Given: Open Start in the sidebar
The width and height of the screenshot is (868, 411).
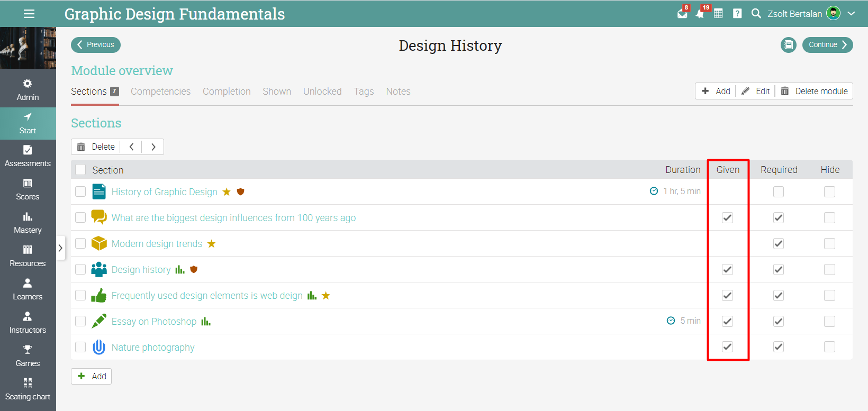Looking at the screenshot, I should pos(28,124).
